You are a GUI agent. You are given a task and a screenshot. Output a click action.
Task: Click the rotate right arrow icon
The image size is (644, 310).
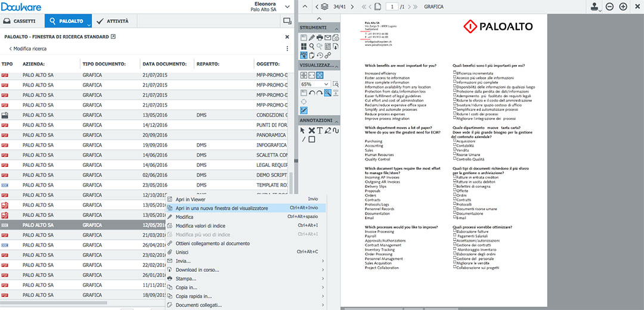pyautogui.click(x=320, y=93)
